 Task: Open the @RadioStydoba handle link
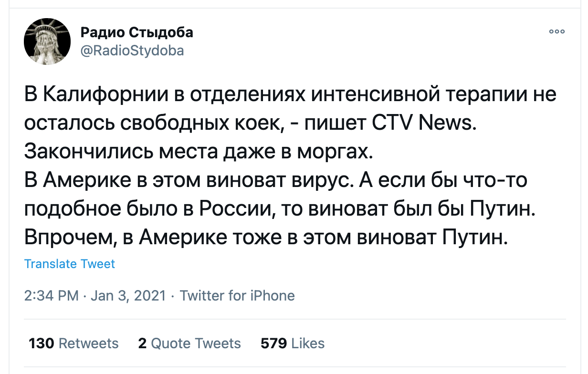(132, 51)
